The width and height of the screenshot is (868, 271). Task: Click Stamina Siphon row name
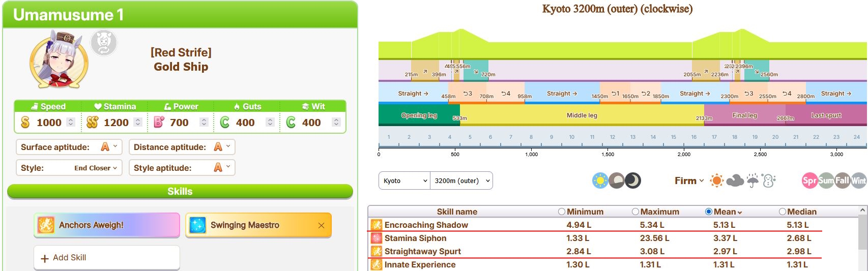[x=416, y=238]
